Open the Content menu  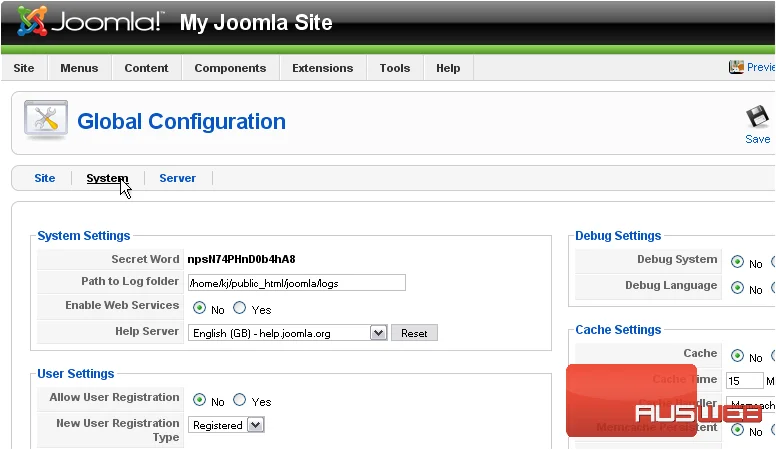[146, 68]
